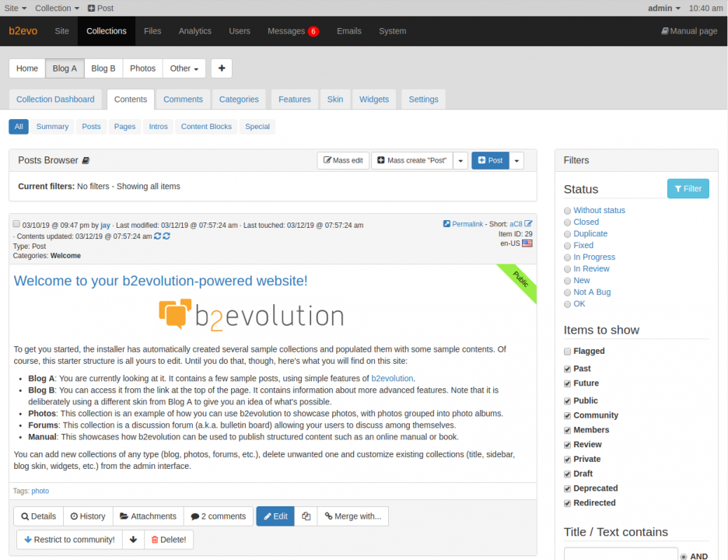Click the b2evolution logo image
The height and width of the screenshot is (560, 728).
point(251,315)
